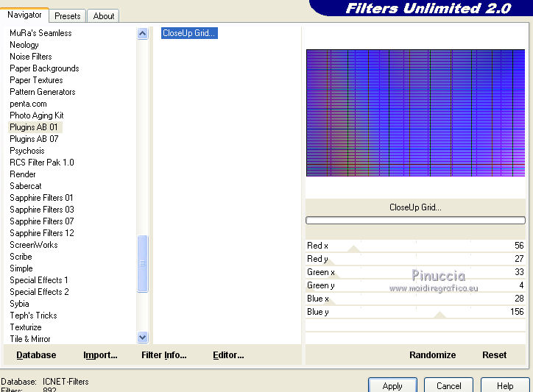The image size is (533, 392).
Task: Open the About tab
Action: tap(103, 16)
